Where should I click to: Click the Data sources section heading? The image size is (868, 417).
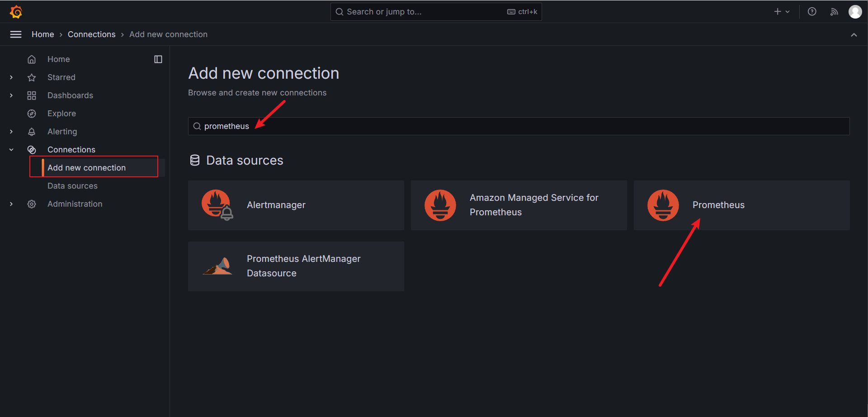[x=245, y=161]
